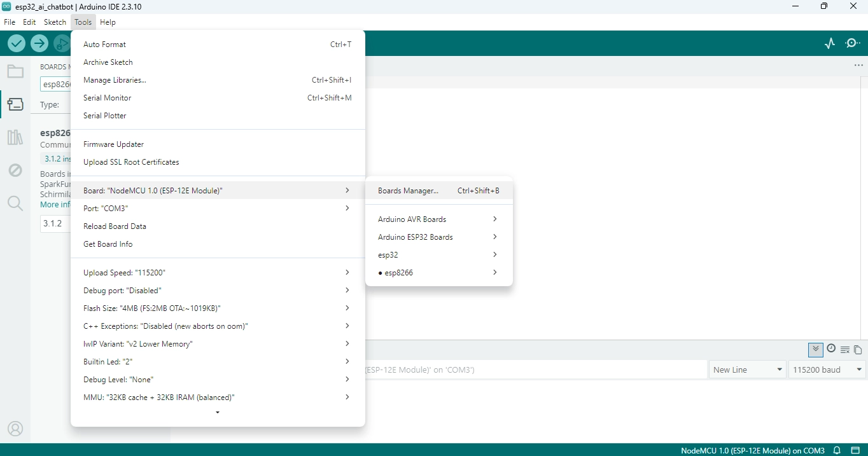Screen dimensions: 868x456
Task: Open the New Line ending dropdown
Action: [748, 370]
